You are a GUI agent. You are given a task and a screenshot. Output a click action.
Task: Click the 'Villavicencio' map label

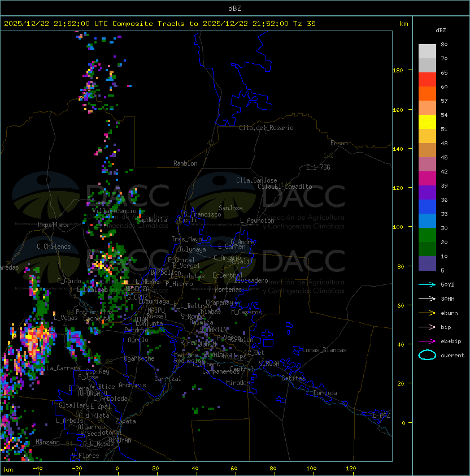pos(114,211)
